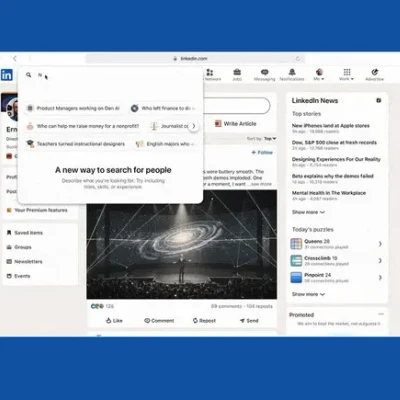Viewport: 400px width, 400px height.
Task: Open Your Premium features
Action: [x=37, y=210]
